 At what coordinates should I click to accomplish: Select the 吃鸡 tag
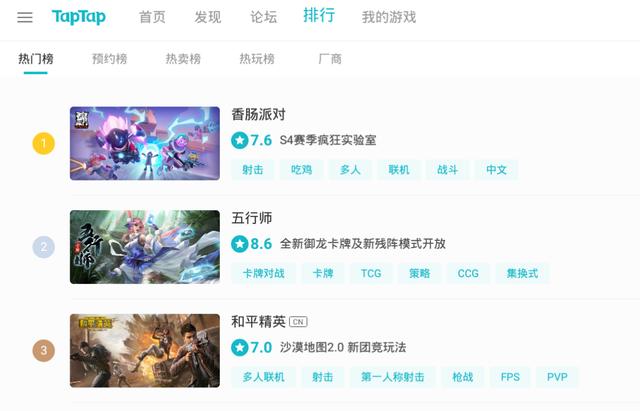click(302, 169)
